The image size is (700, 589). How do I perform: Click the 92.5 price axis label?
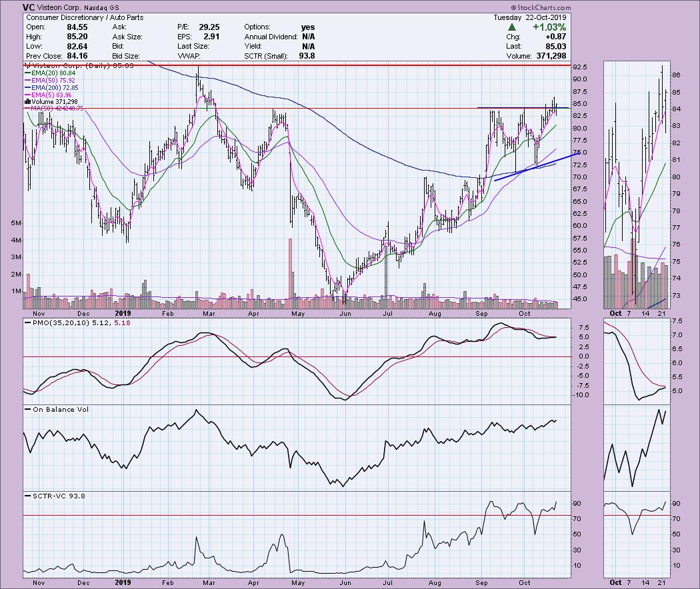(x=580, y=67)
